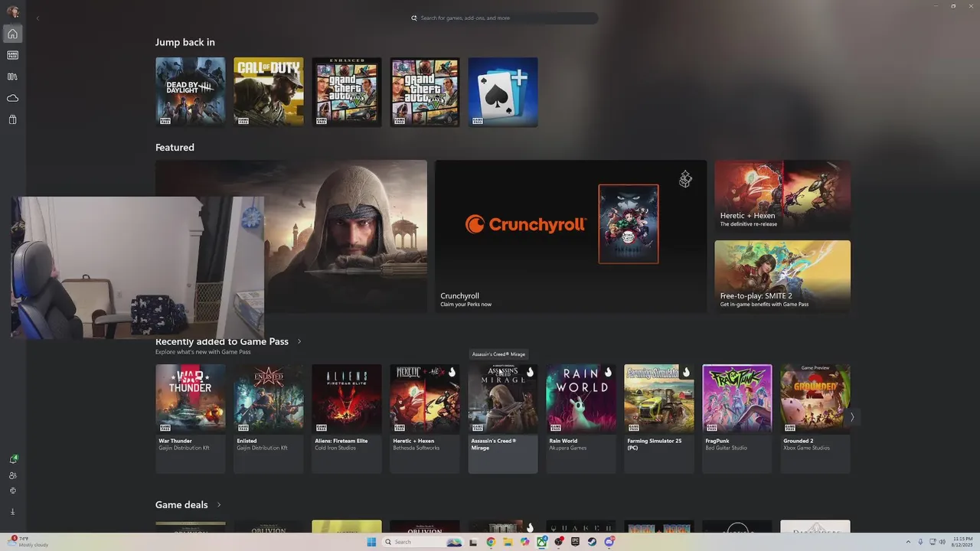Screen dimensions: 980x551
Task: Open the Aliens: Fireteam Elite card
Action: (x=347, y=419)
